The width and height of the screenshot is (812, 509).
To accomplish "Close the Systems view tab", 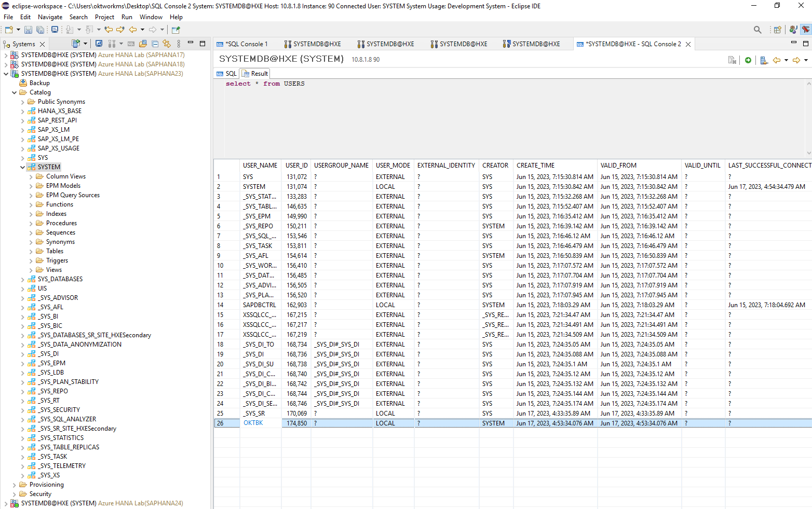I will tap(43, 44).
